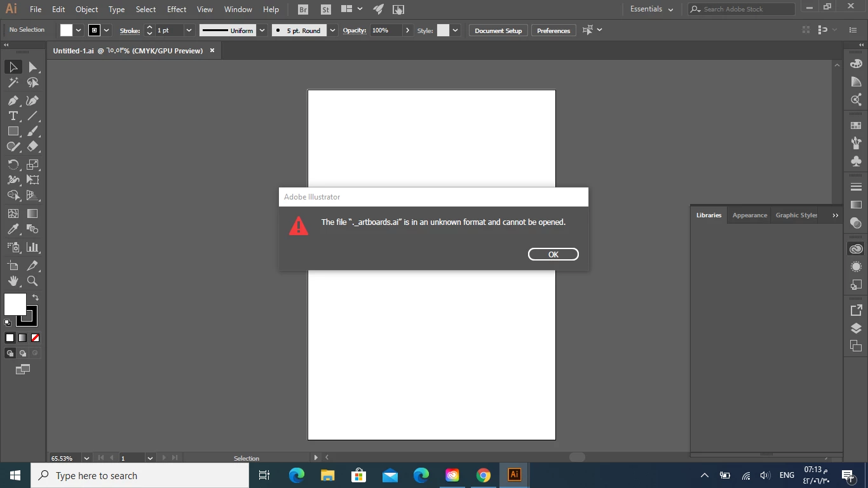Image resolution: width=868 pixels, height=488 pixels.
Task: Switch to the Graphic Styles tab
Action: (796, 215)
